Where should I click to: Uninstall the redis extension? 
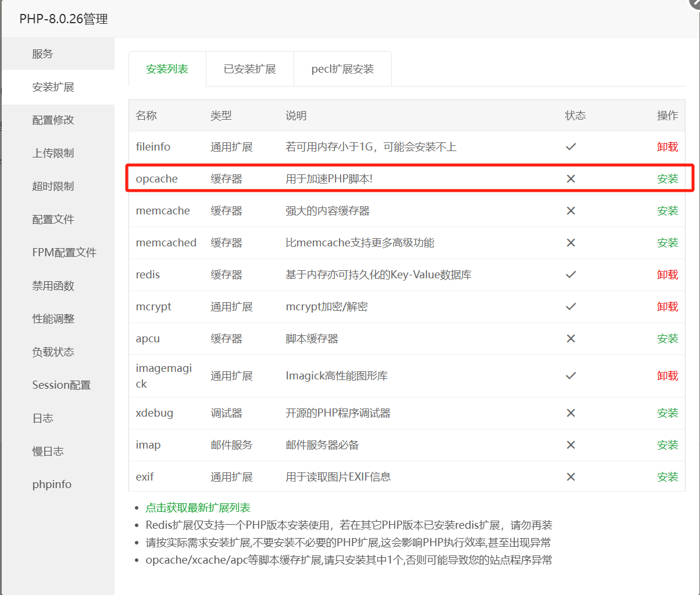tap(667, 275)
